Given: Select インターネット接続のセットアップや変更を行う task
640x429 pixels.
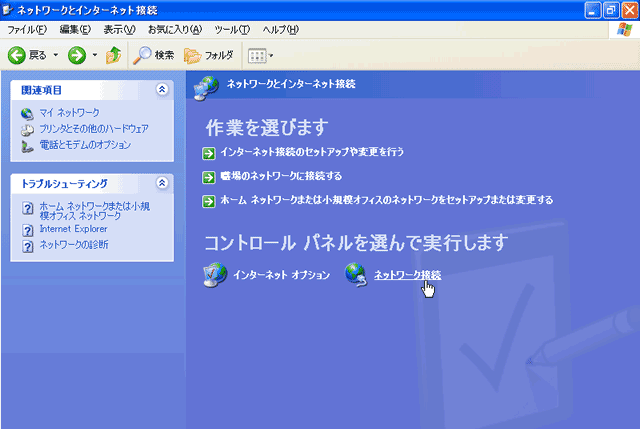Looking at the screenshot, I should tap(312, 152).
